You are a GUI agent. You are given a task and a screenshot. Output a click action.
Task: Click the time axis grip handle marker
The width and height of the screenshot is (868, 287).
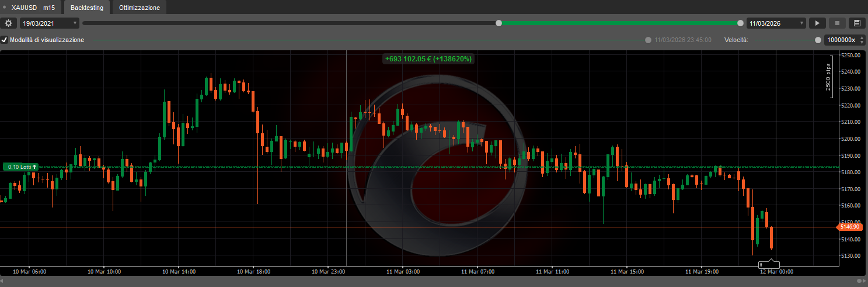point(769,265)
